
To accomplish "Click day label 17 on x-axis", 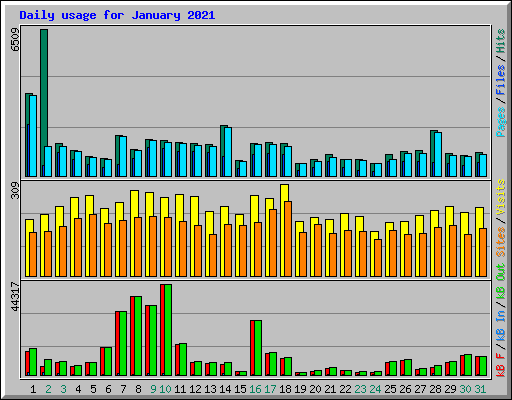I will pyautogui.click(x=270, y=389).
